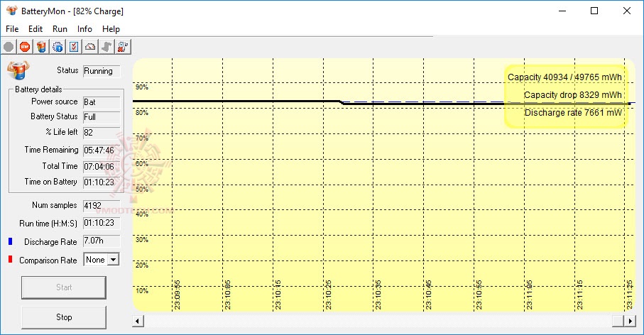The height and width of the screenshot is (335, 644).
Task: Minimize the BatteryMon window
Action: click(562, 11)
